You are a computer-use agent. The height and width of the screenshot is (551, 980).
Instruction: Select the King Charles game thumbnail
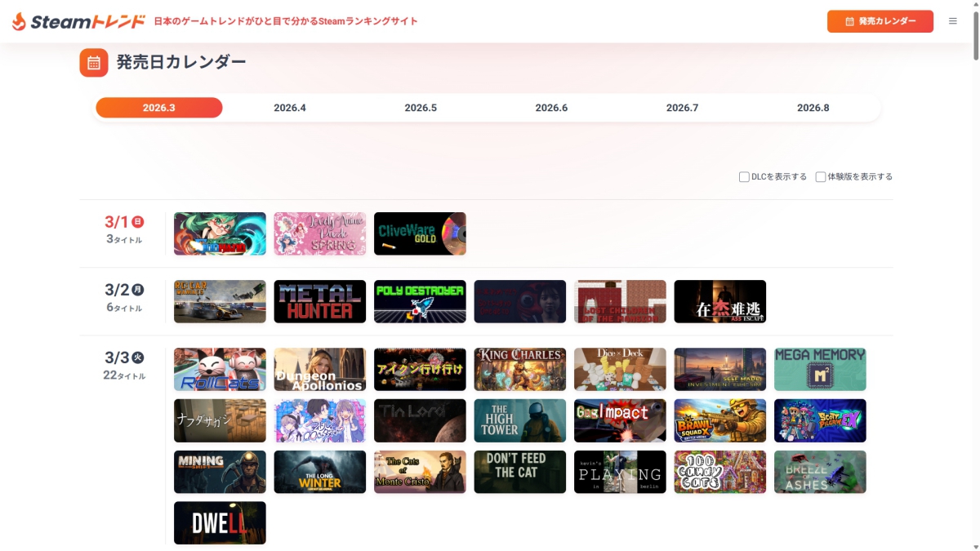(x=519, y=370)
